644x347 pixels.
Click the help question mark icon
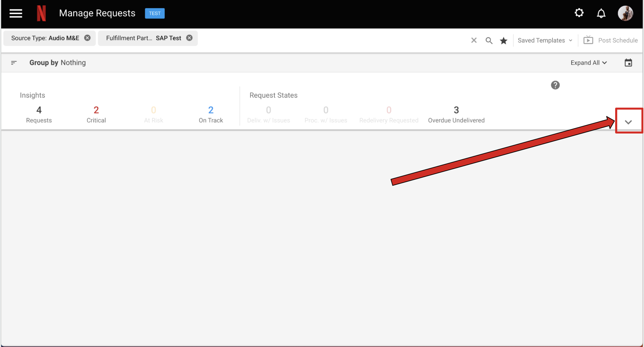(555, 85)
